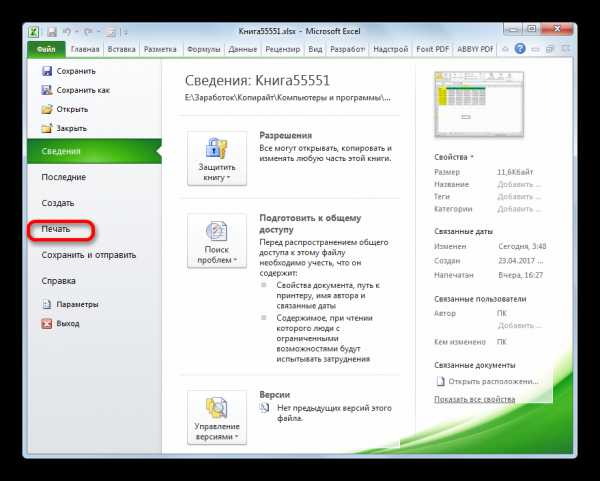
Task: Click the 11,6Кбайт size value
Action: click(515, 172)
